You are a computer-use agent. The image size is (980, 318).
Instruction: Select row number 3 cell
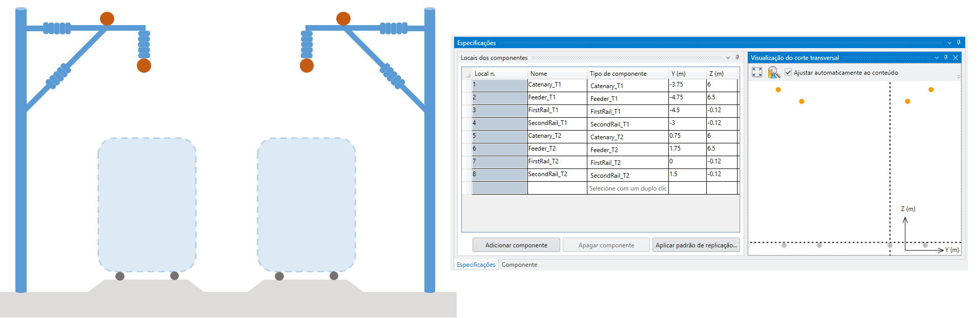coord(500,111)
